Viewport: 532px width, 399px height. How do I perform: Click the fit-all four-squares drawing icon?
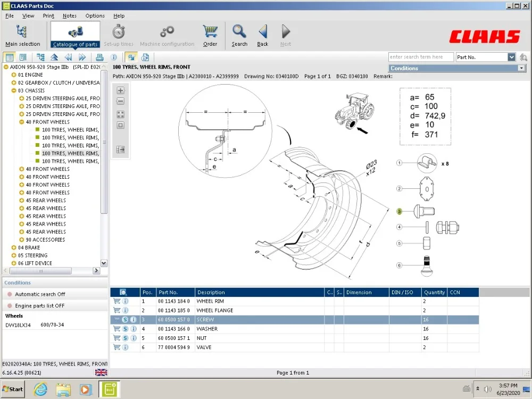[x=120, y=114]
